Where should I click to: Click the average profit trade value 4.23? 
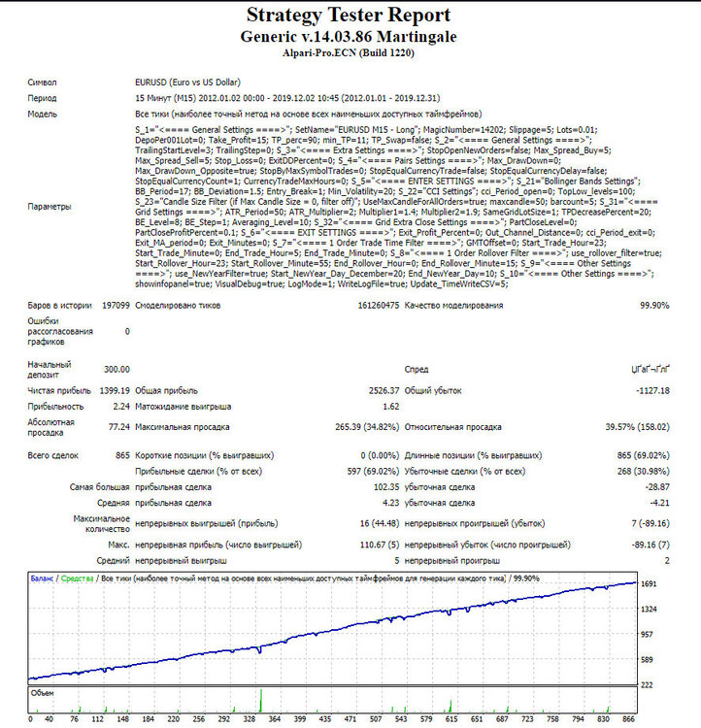point(390,503)
